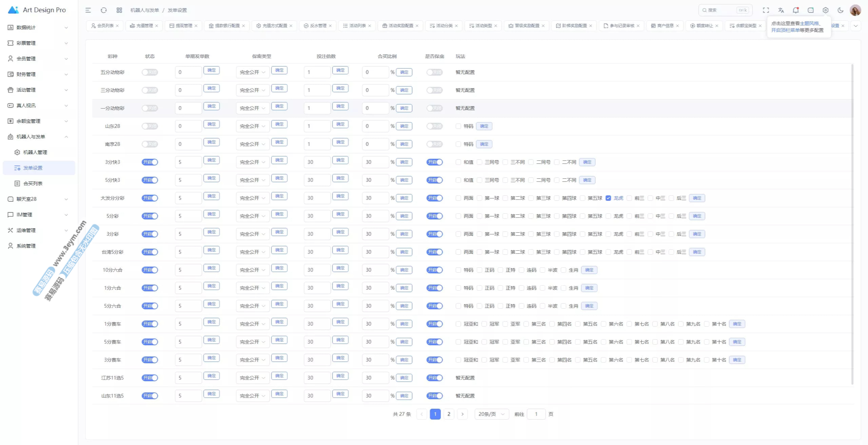Switch to dark mode moon icon
868x445 pixels.
840,10
